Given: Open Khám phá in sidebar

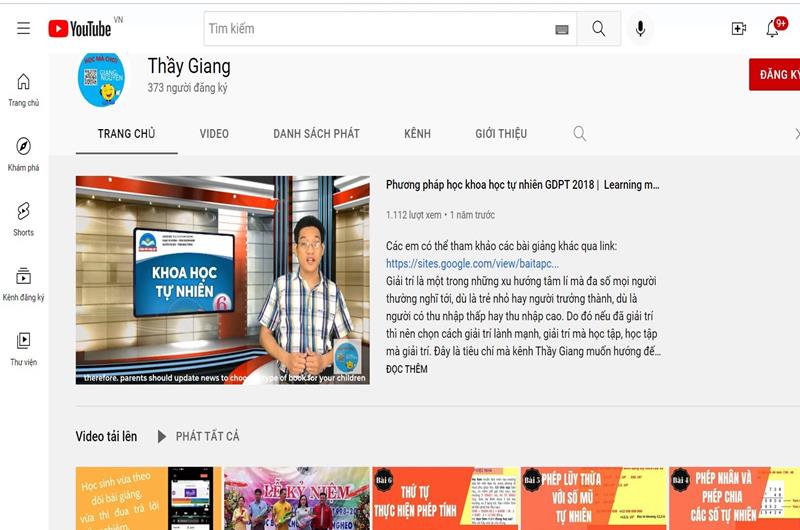Looking at the screenshot, I should [23, 153].
